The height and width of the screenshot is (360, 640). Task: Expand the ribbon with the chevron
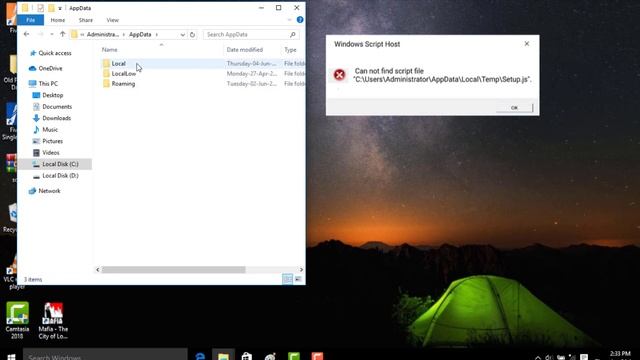pyautogui.click(x=289, y=20)
